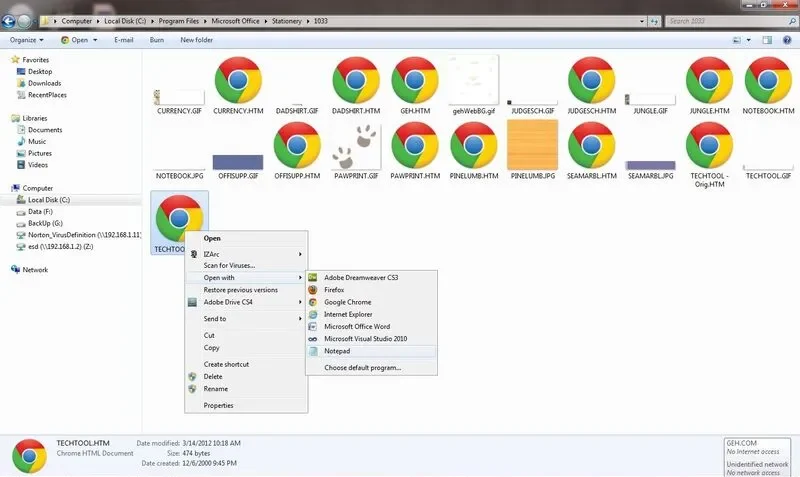The width and height of the screenshot is (800, 477).
Task: Open with Microsoft Office Word
Action: coord(371,327)
